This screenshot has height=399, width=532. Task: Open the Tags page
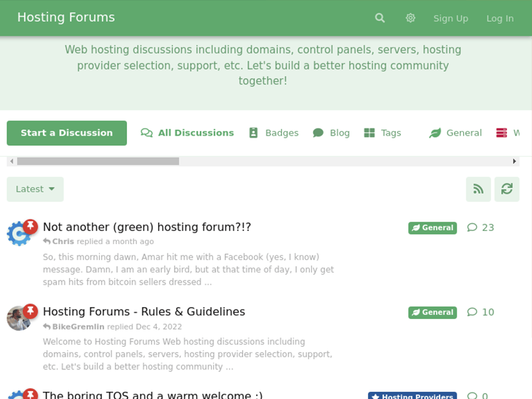coord(382,133)
